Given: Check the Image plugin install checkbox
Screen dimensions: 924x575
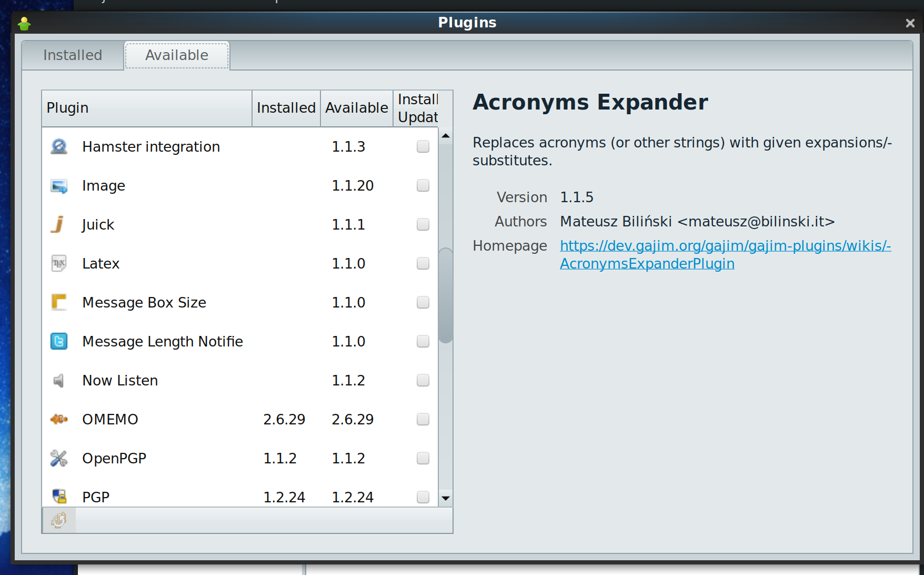Looking at the screenshot, I should (x=423, y=185).
